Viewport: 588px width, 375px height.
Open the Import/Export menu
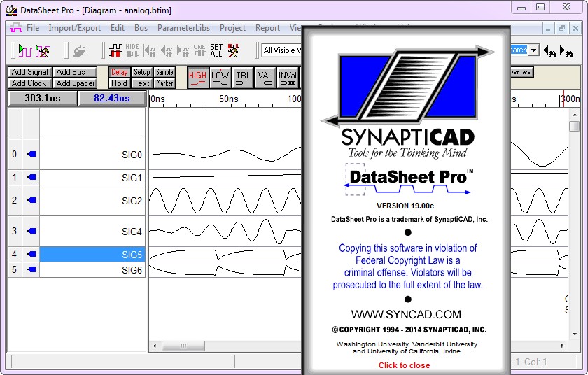pyautogui.click(x=74, y=28)
